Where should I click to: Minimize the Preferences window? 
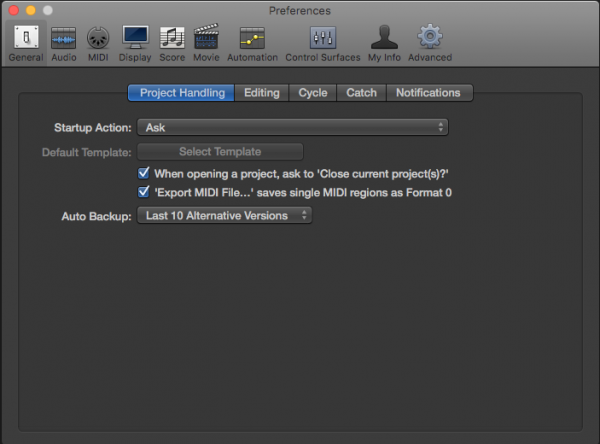point(31,10)
